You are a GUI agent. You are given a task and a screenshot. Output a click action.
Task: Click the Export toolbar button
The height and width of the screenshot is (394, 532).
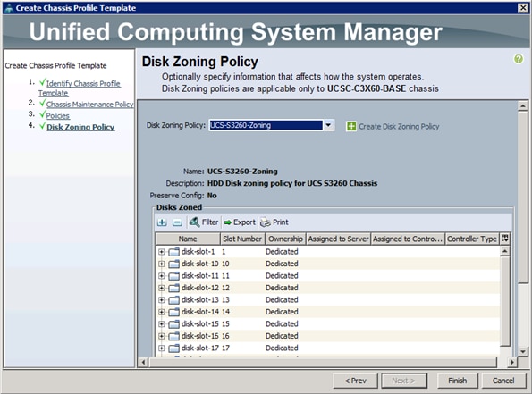[x=240, y=222]
